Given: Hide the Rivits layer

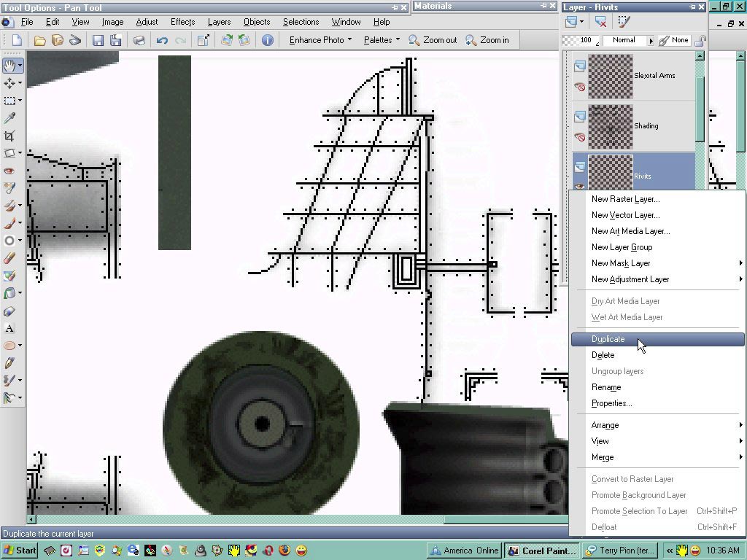Looking at the screenshot, I should pos(580,186).
